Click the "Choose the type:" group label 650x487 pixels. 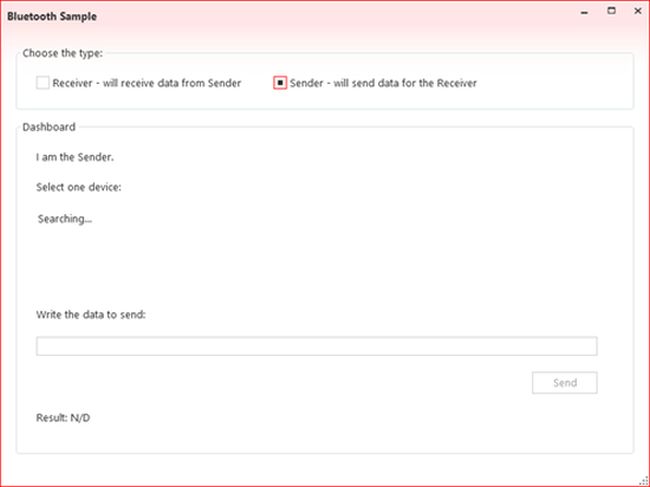pos(63,52)
